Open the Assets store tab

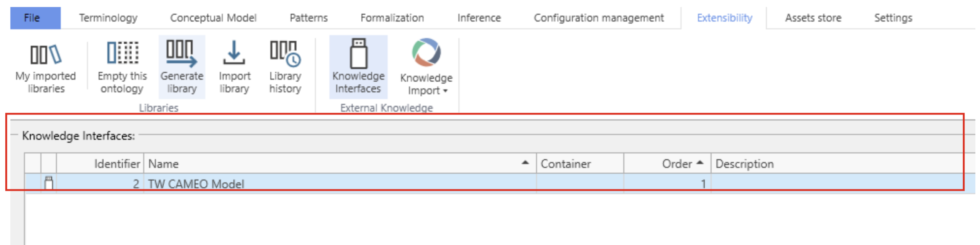[813, 18]
